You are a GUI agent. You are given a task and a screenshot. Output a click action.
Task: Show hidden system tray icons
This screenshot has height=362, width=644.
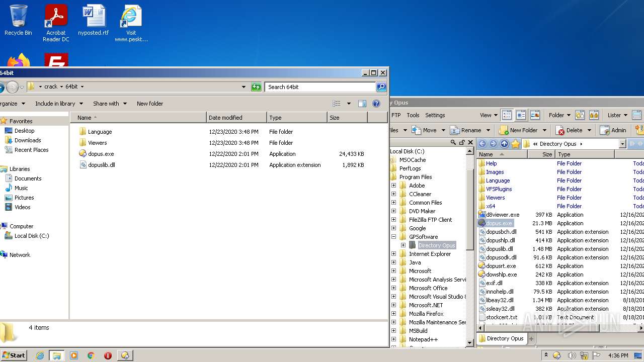click(546, 355)
